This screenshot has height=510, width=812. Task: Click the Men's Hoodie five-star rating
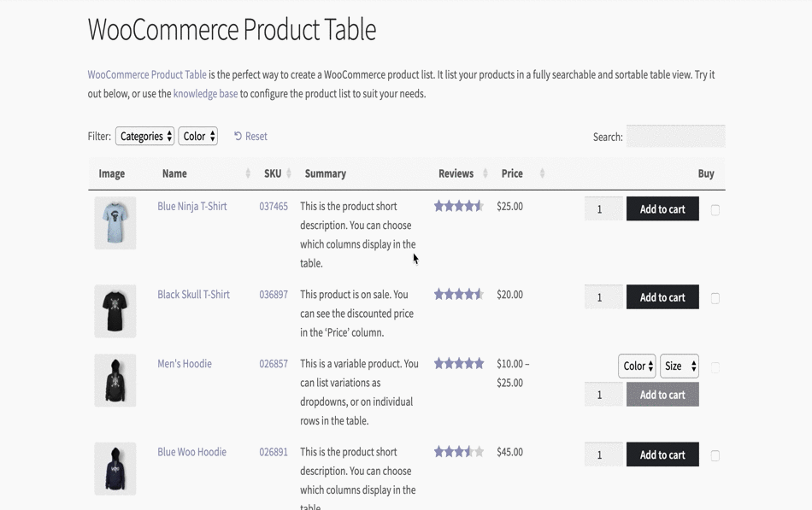[458, 362]
